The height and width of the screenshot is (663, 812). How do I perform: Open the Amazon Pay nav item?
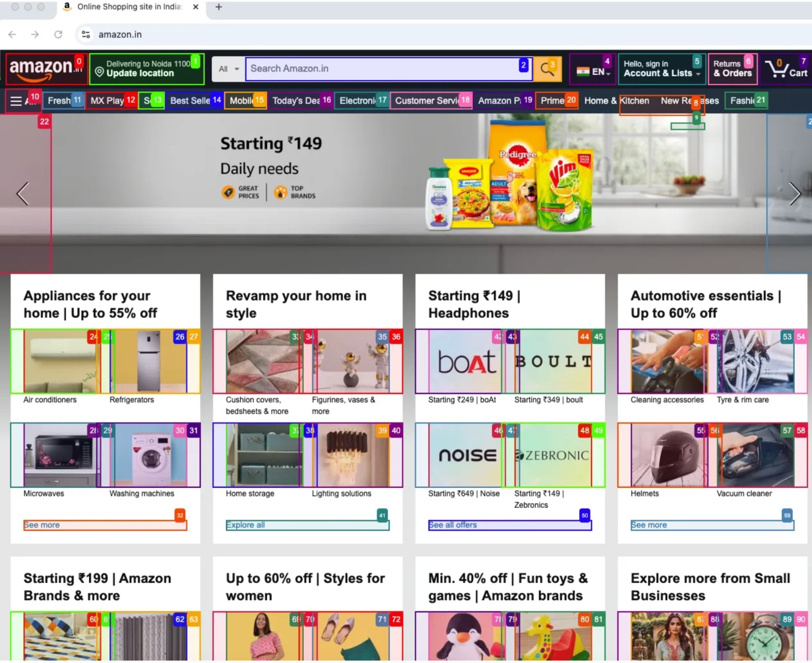tap(503, 101)
